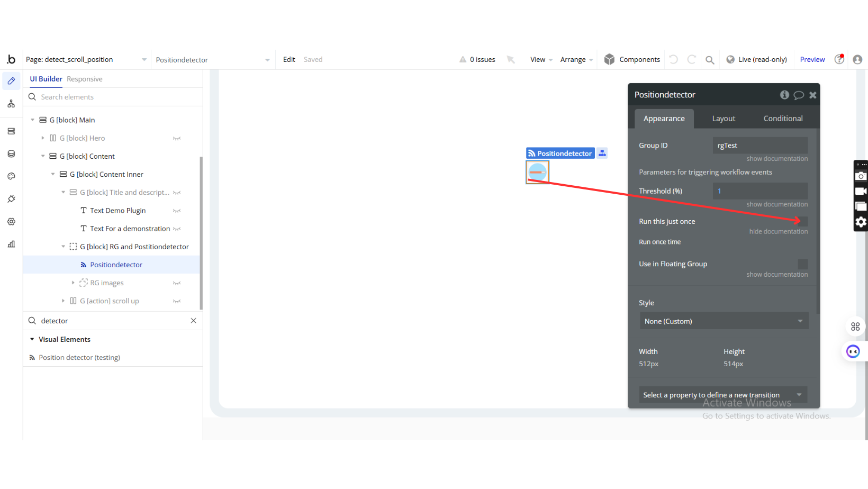Toggle visibility of G [block] Hero
The height and width of the screenshot is (489, 868).
[x=177, y=138]
